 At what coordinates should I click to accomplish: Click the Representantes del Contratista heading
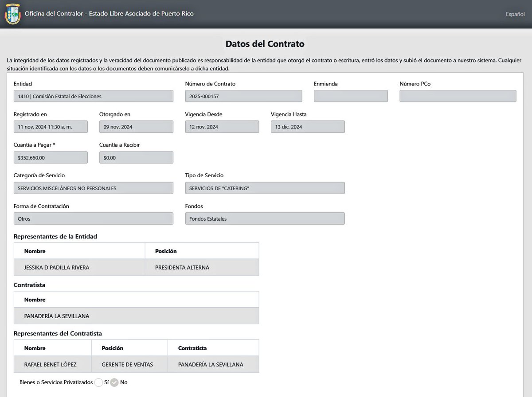[58, 333]
